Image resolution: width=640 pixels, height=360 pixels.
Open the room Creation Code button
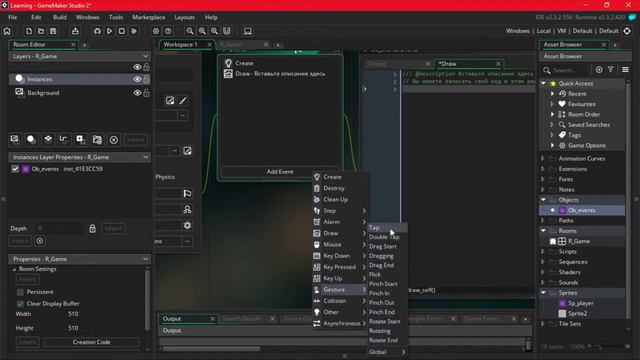[91, 342]
